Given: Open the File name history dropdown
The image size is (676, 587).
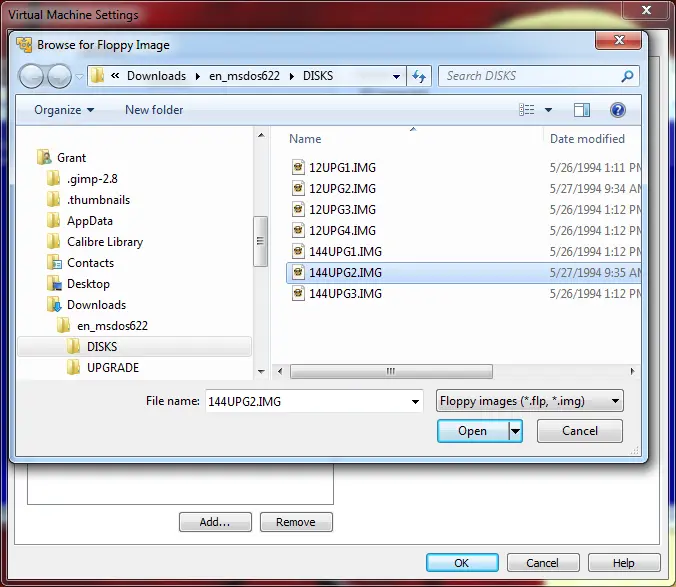Looking at the screenshot, I should tap(415, 402).
